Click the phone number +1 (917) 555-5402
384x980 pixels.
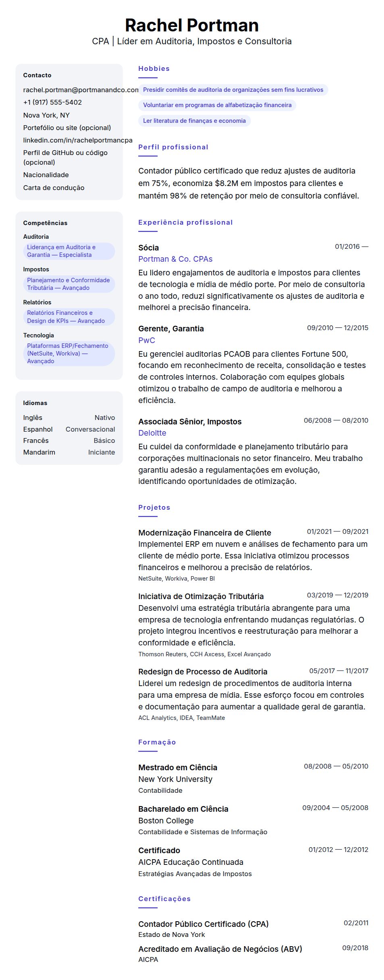point(52,102)
